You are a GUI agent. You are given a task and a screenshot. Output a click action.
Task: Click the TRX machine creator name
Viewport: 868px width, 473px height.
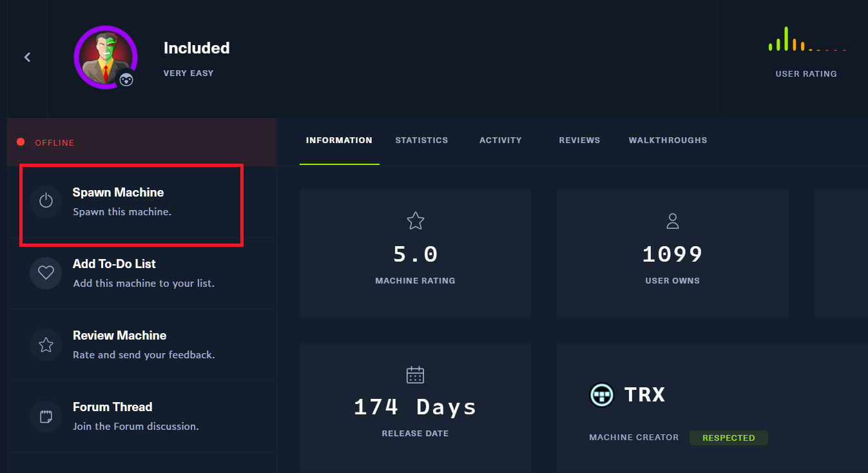click(644, 394)
